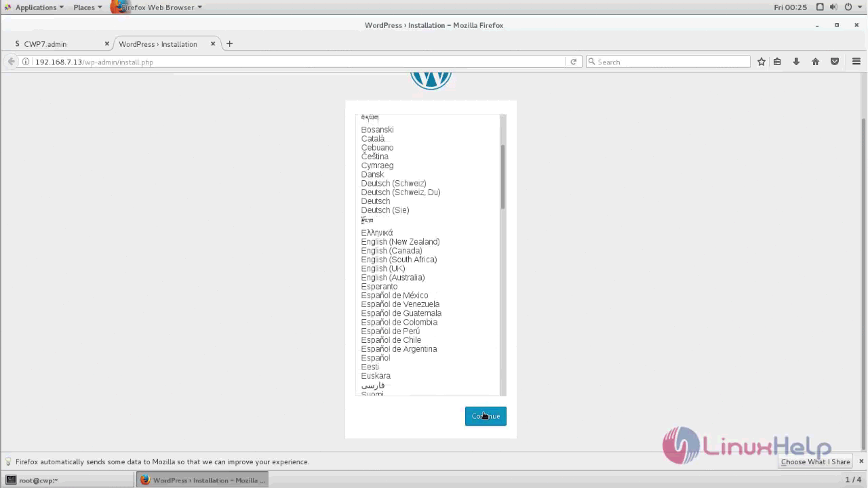Reload the install.php page

[573, 62]
